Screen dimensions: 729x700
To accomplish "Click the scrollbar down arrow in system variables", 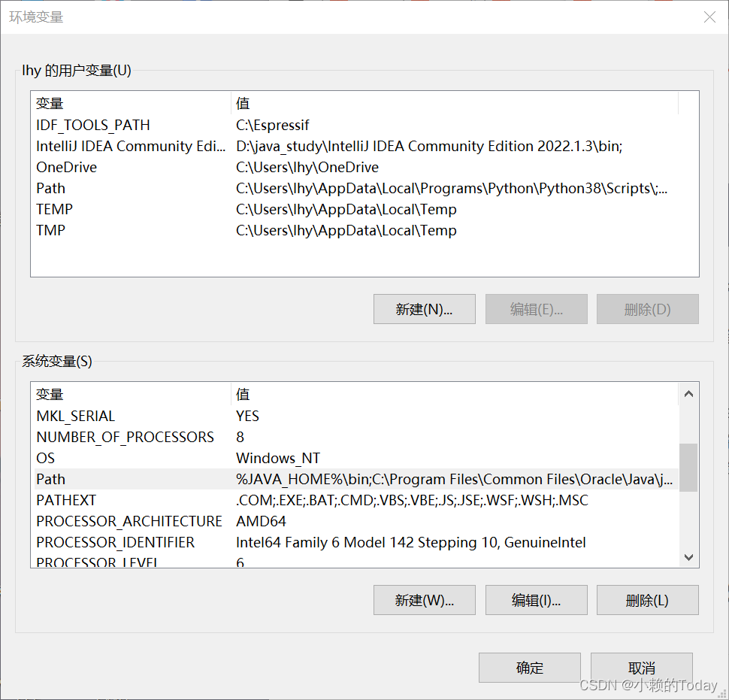I will (688, 557).
